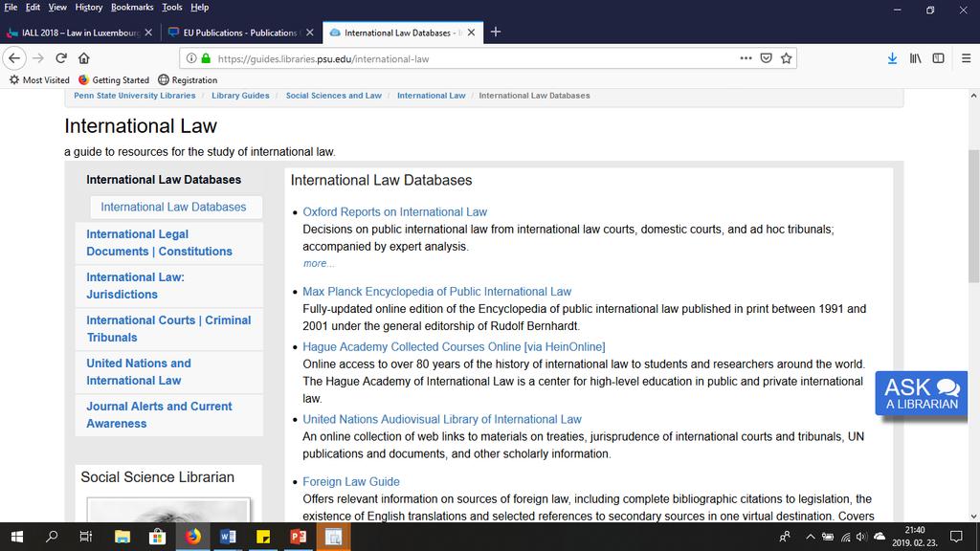The height and width of the screenshot is (551, 980).
Task: Open Oxford Reports on International Law
Action: click(395, 211)
